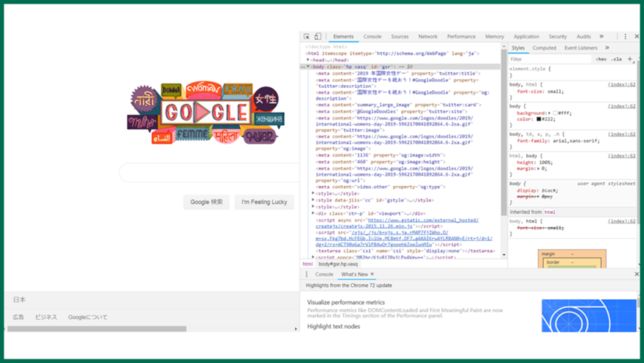Open the Console panel in top tab bar

[x=373, y=36]
